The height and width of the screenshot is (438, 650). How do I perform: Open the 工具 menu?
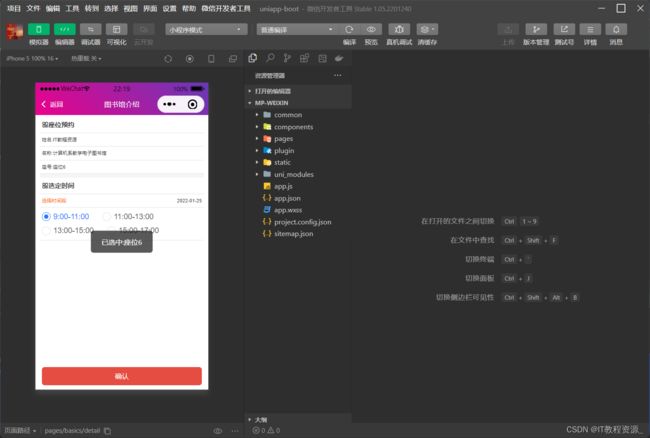point(72,8)
